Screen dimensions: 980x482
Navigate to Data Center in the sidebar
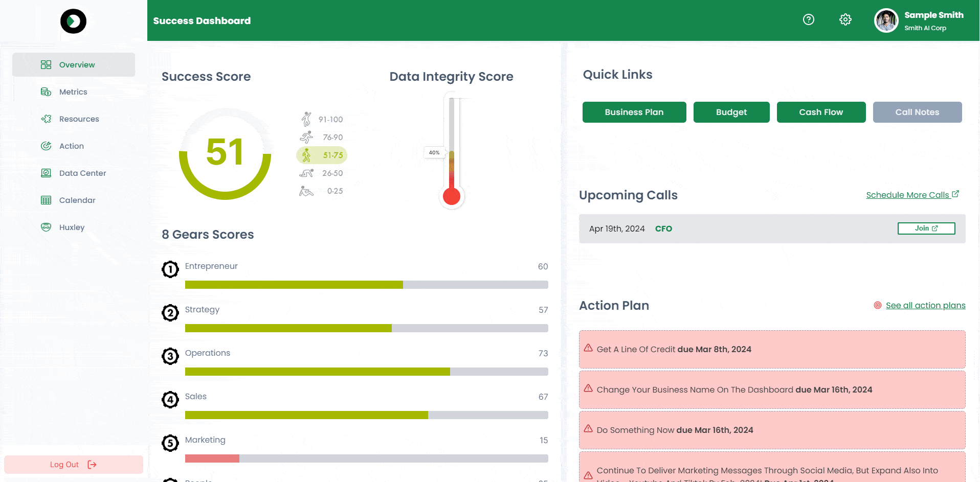coord(82,173)
